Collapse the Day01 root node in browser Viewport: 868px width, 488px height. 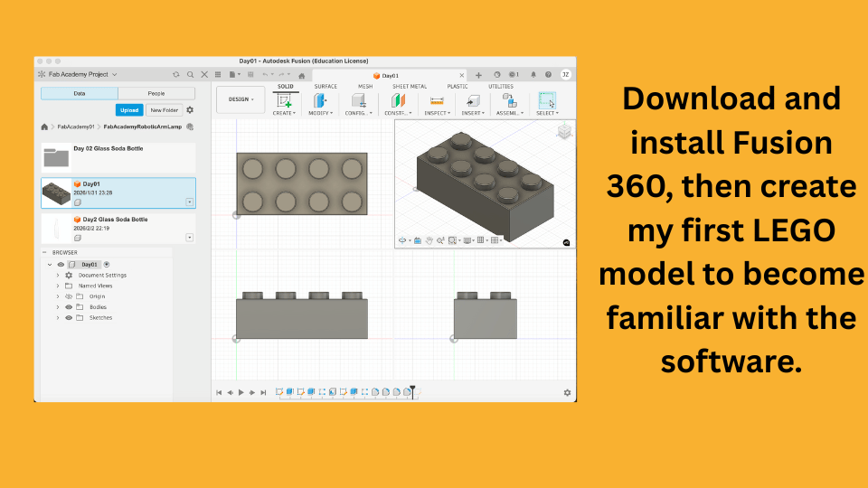tap(50, 265)
